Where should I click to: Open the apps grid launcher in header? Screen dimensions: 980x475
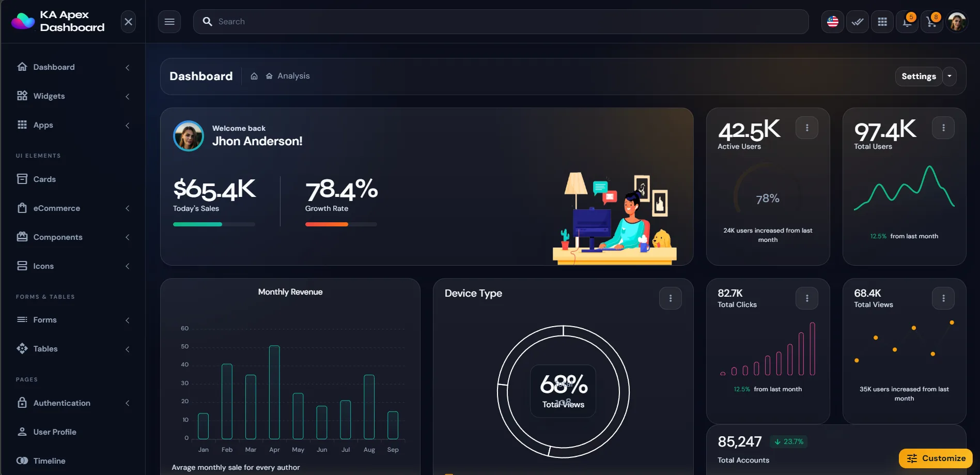click(882, 22)
